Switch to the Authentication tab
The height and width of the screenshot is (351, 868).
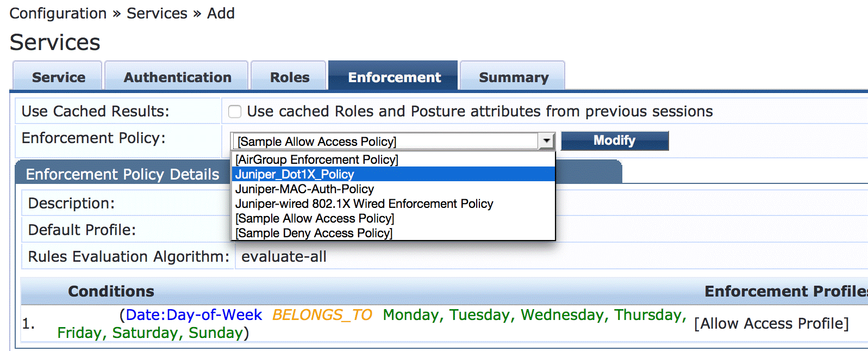tap(177, 77)
